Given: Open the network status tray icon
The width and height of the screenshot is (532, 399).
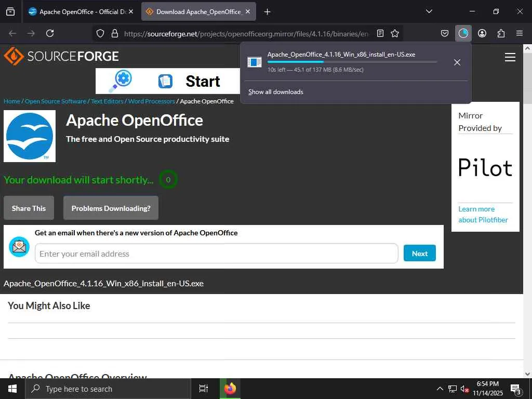Looking at the screenshot, I should (453, 389).
